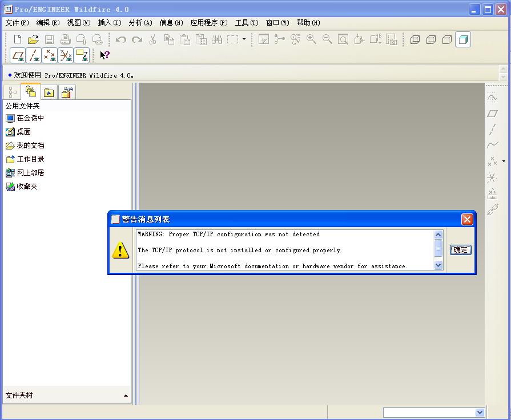Screen dimensions: 511x420
Task: Click the datum axis tool in right toolbar
Action: (x=492, y=130)
